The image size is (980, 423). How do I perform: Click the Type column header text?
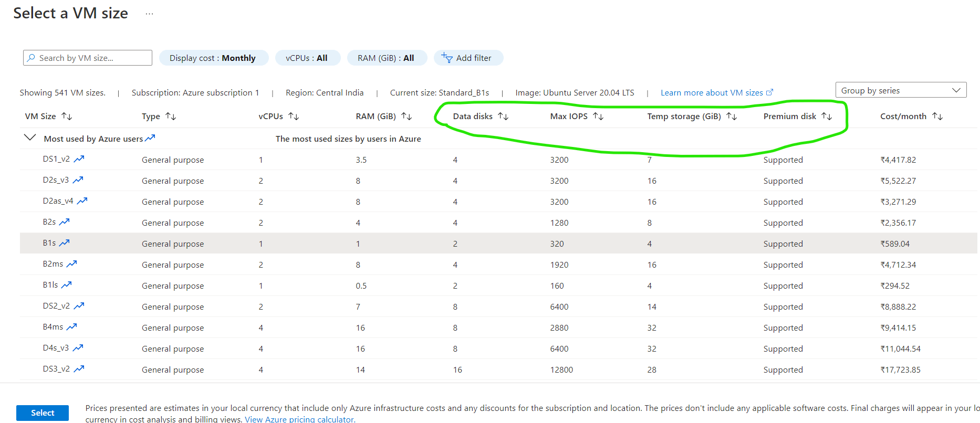point(151,117)
